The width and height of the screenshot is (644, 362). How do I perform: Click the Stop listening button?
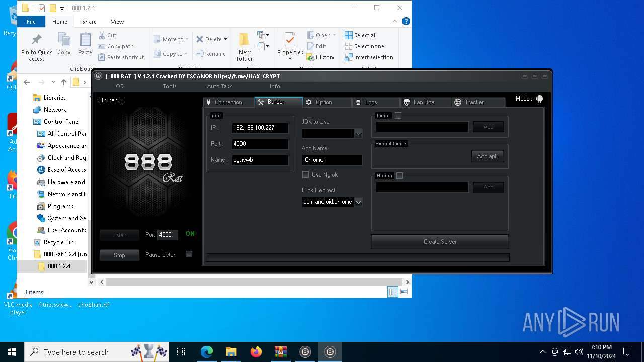tap(119, 255)
